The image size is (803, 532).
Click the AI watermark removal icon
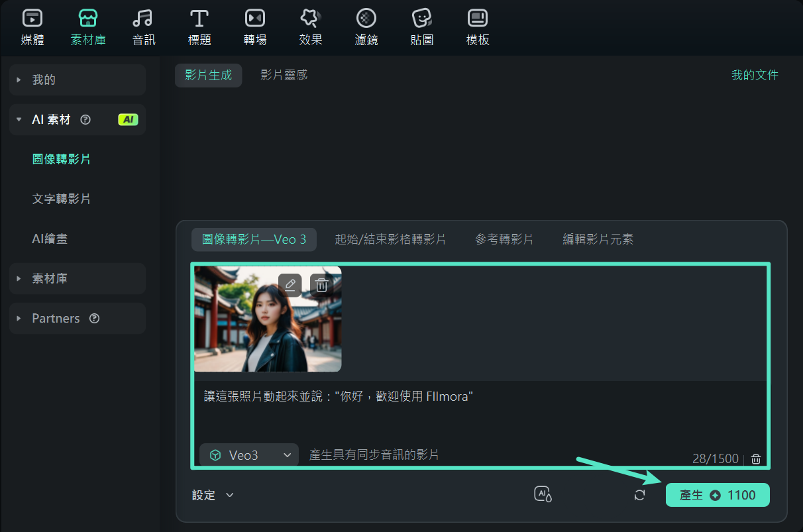coord(541,494)
